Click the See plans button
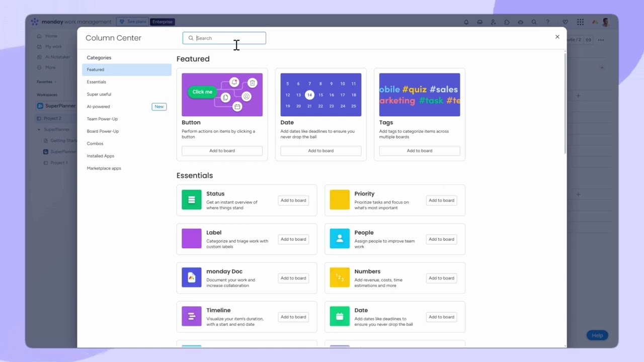 point(132,22)
